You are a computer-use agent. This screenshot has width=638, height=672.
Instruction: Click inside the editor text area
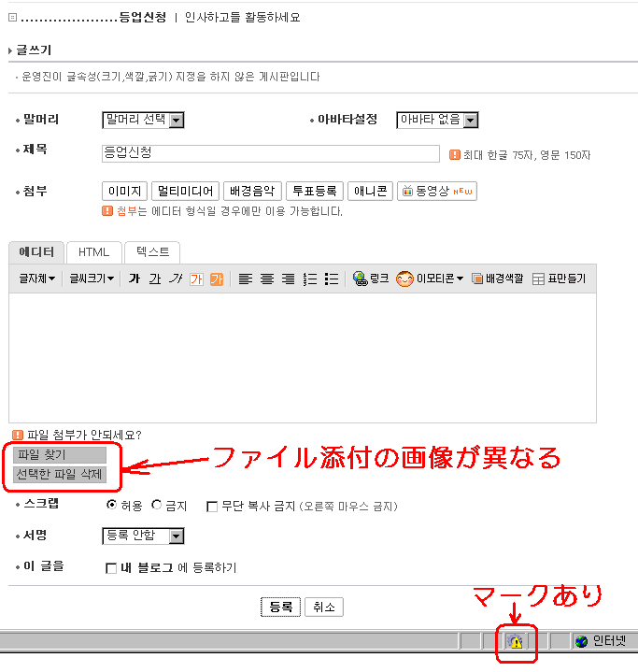coord(303,358)
